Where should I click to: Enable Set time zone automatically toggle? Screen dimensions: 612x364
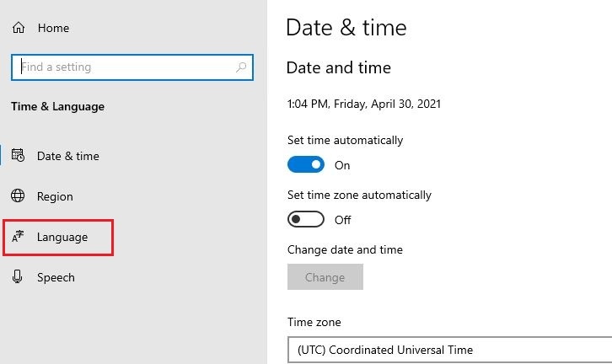coord(306,219)
